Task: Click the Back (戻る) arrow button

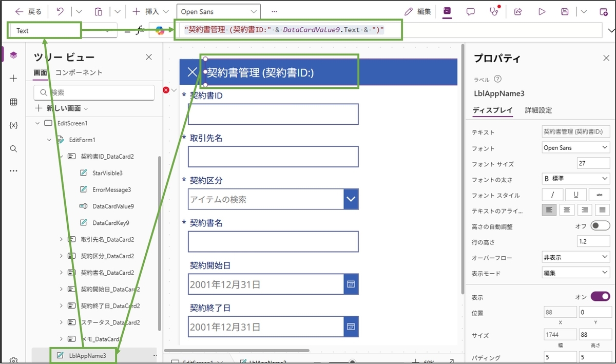Action: point(28,11)
